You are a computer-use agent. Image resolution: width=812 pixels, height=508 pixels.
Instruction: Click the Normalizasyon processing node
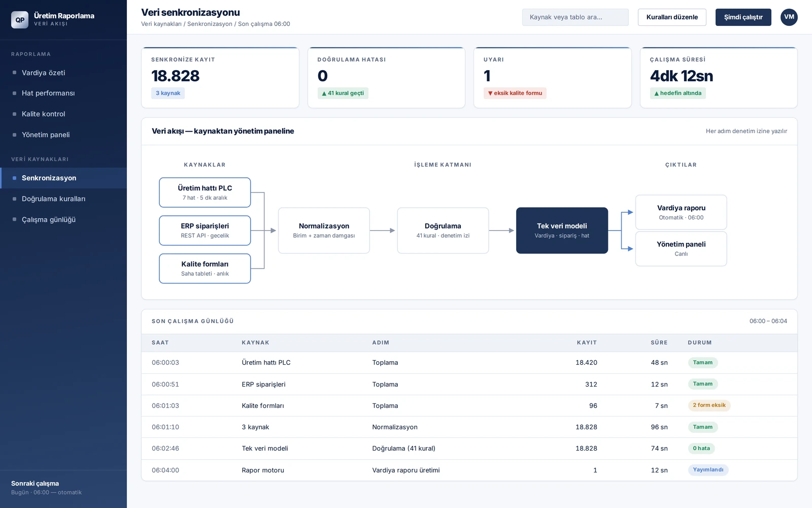(324, 231)
